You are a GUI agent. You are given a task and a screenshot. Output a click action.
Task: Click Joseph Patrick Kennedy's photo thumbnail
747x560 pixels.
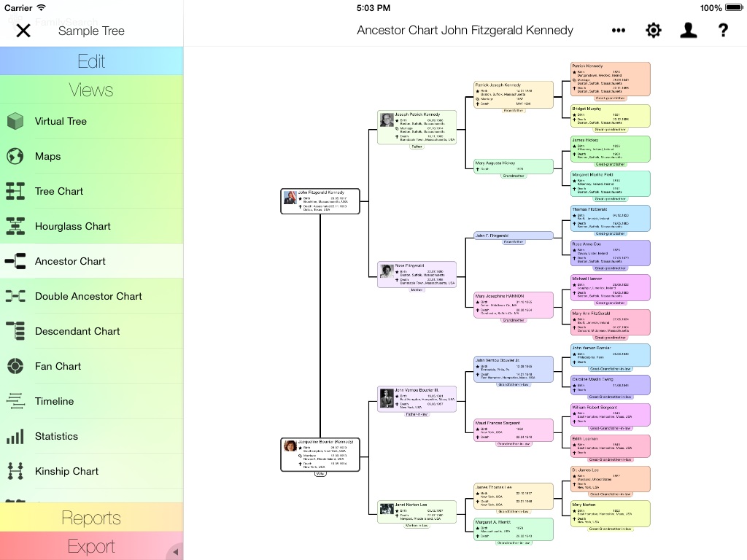(387, 120)
